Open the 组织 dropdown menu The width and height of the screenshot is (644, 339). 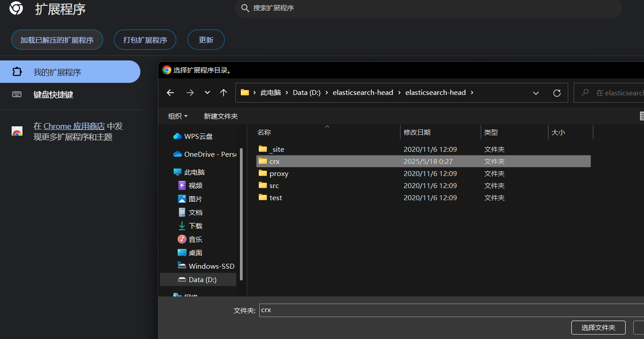tap(178, 116)
